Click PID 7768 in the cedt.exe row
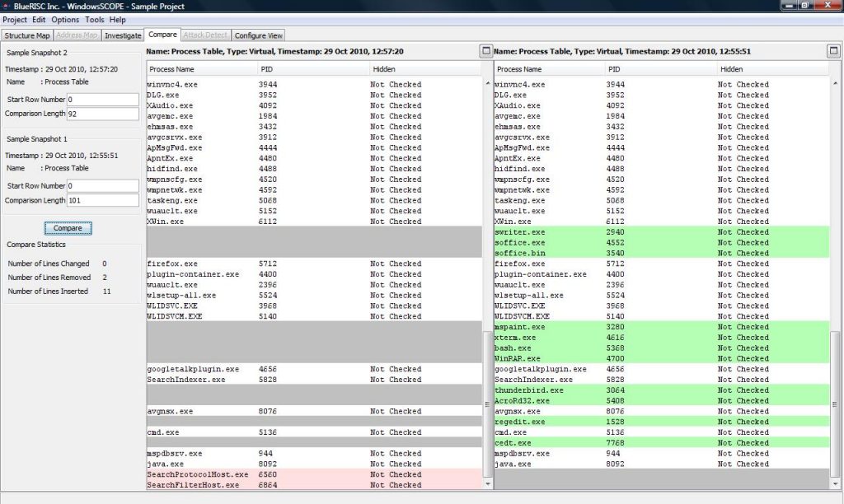This screenshot has width=844, height=504. (x=615, y=443)
